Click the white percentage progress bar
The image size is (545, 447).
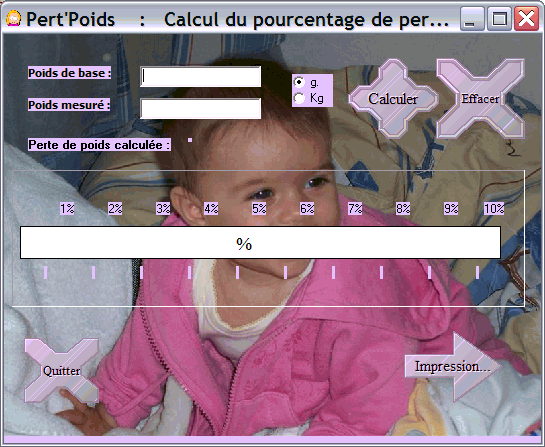point(260,243)
